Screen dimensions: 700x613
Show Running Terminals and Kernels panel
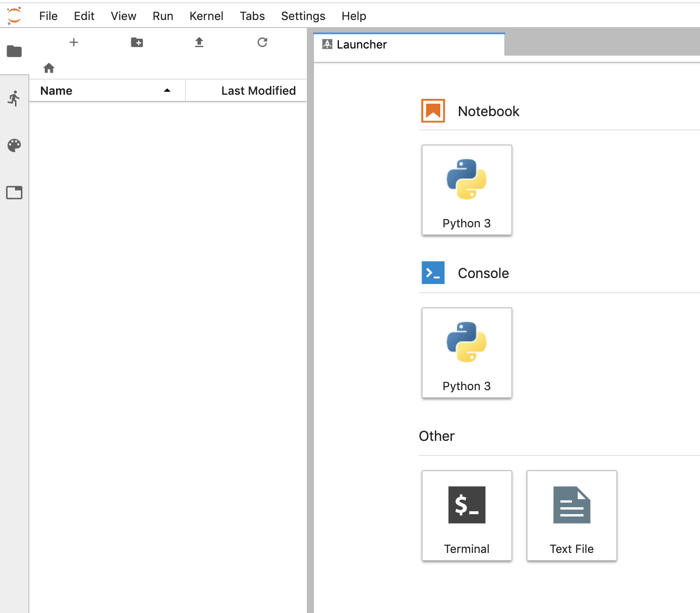14,98
